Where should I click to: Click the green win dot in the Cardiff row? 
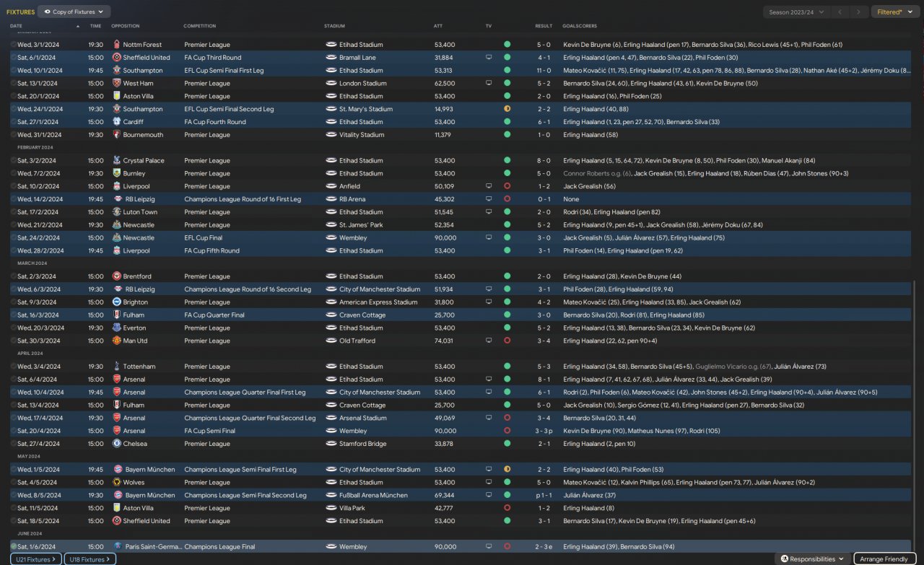click(507, 122)
